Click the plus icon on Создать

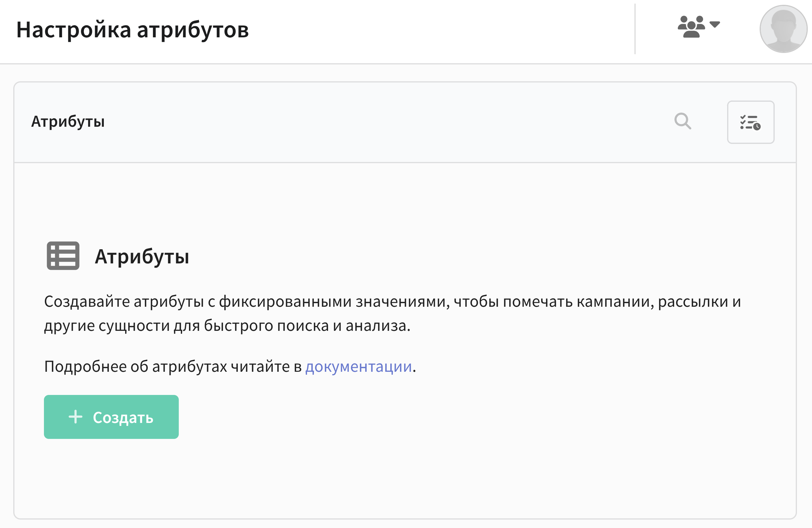pyautogui.click(x=76, y=417)
